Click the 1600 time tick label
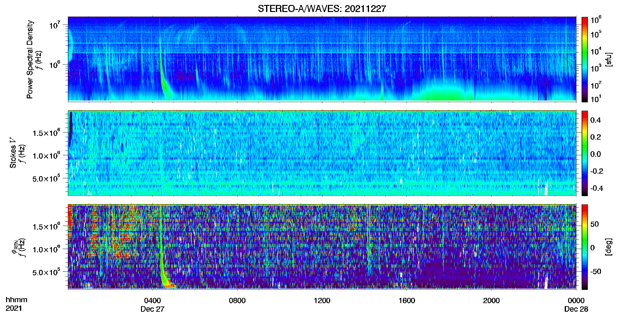This screenshot has height=332, width=644. tap(407, 300)
